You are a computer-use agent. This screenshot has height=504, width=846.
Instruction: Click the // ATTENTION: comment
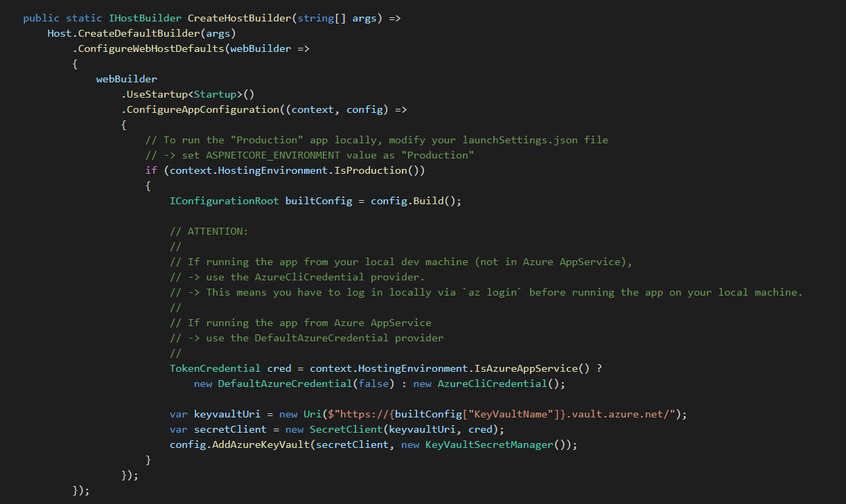(x=209, y=231)
